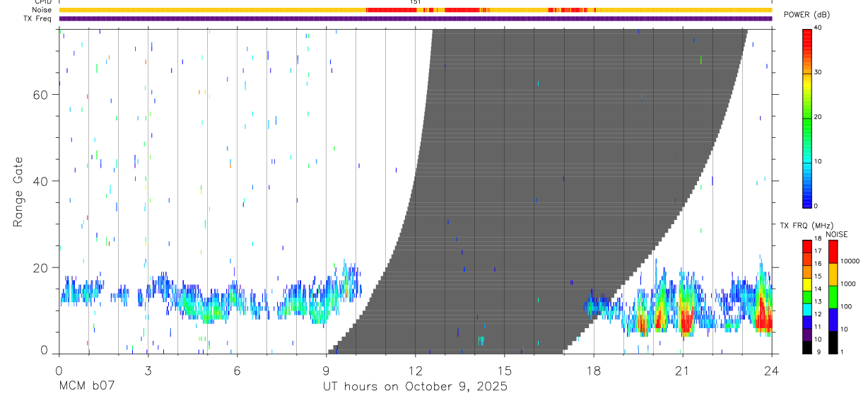The image size is (868, 401).
Task: Click the '100' noise scale label
Action: (847, 306)
